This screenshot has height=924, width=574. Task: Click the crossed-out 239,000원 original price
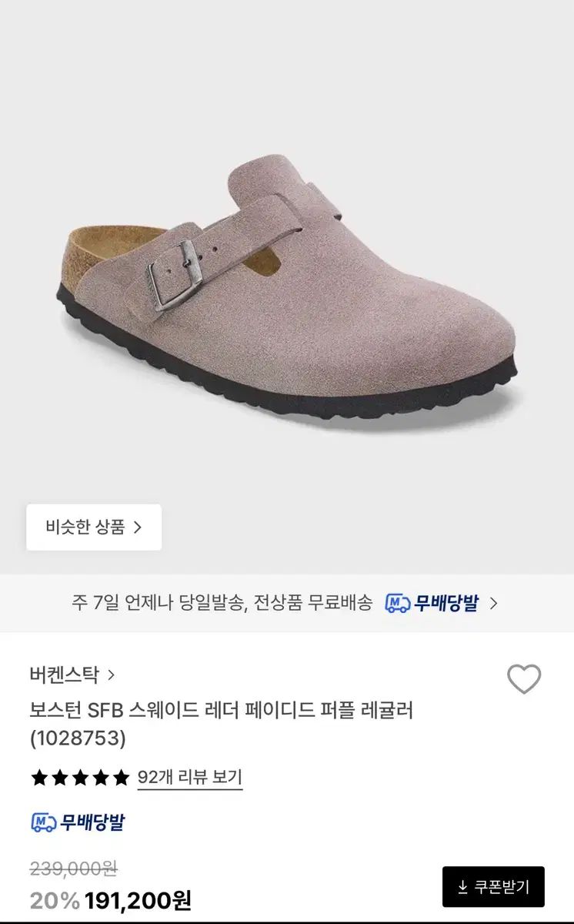coord(73,869)
